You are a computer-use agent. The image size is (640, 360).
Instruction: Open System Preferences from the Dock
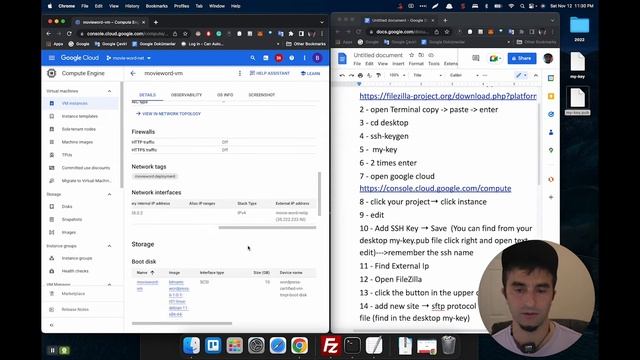256,346
